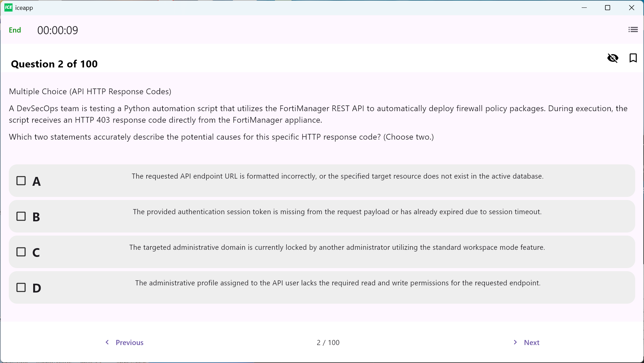Click the right chevron beside Next
Image resolution: width=644 pixels, height=363 pixels.
(x=515, y=342)
